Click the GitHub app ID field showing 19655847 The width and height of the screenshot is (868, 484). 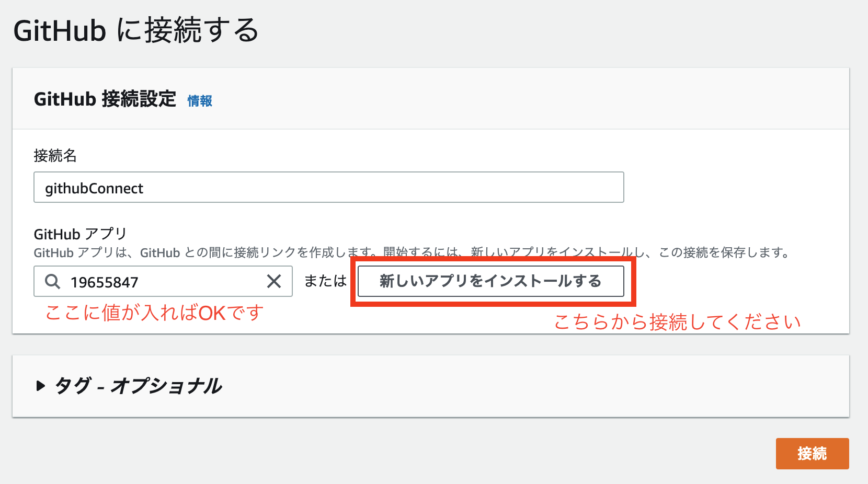(157, 282)
